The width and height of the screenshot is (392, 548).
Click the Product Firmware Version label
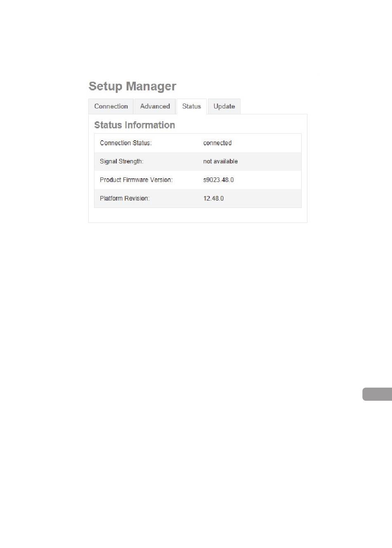coord(136,180)
